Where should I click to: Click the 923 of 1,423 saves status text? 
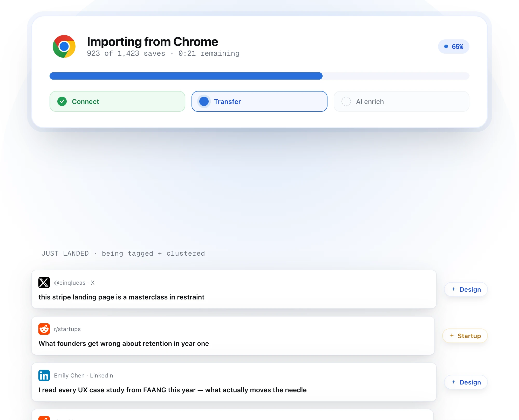(163, 53)
